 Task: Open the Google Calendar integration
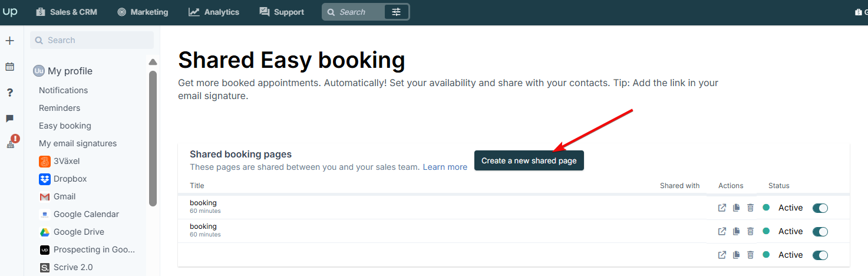coord(79,214)
